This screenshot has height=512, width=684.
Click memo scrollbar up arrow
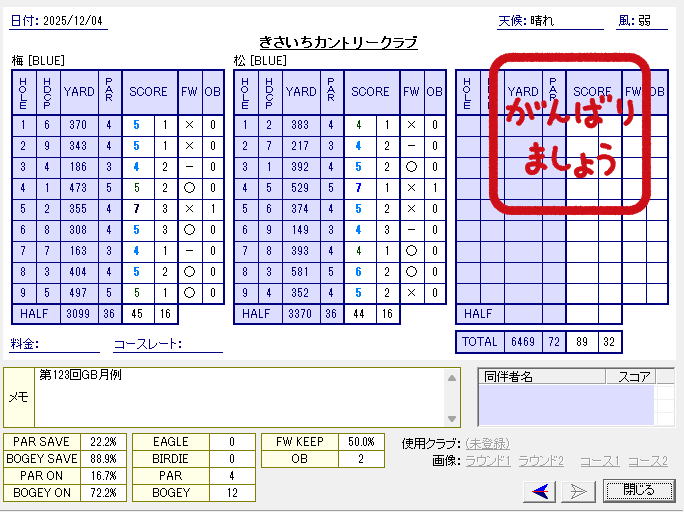point(453,376)
